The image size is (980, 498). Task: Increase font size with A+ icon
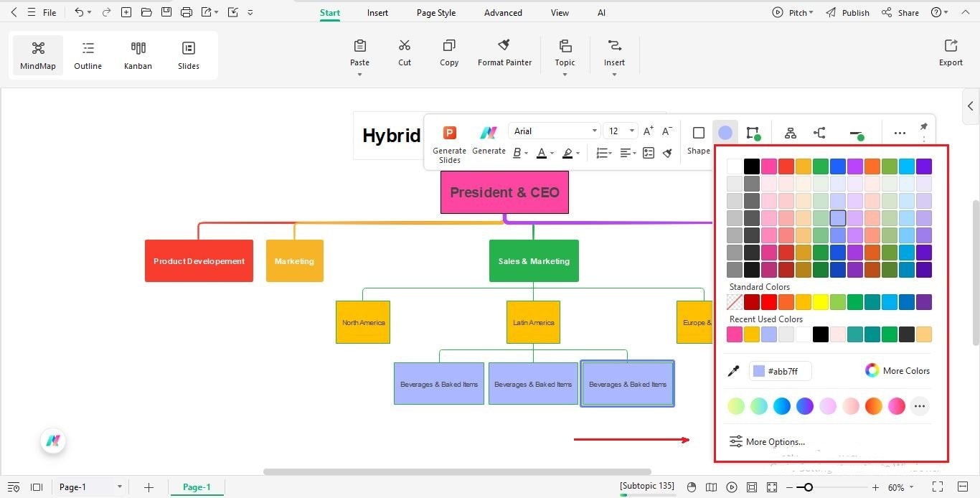tap(649, 131)
